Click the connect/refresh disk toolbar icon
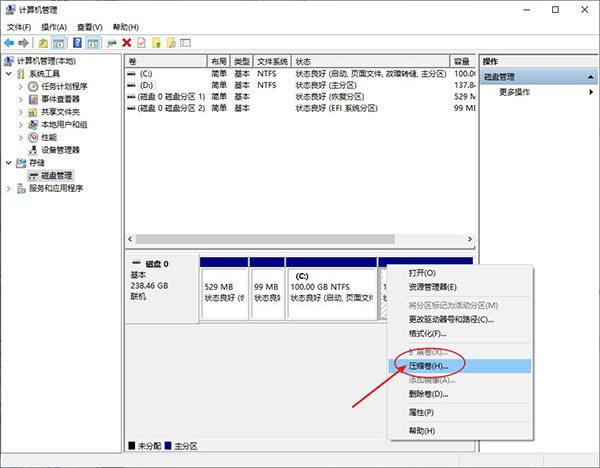The width and height of the screenshot is (600, 468). [x=111, y=43]
